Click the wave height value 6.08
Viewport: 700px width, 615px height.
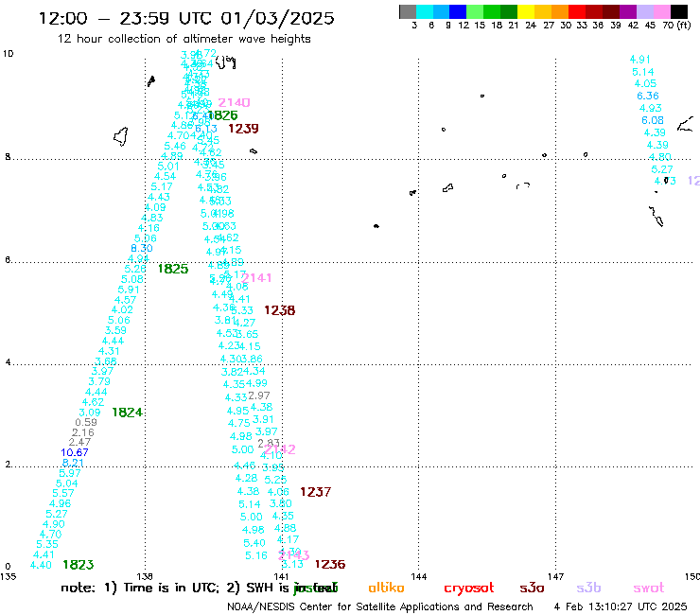pyautogui.click(x=653, y=120)
